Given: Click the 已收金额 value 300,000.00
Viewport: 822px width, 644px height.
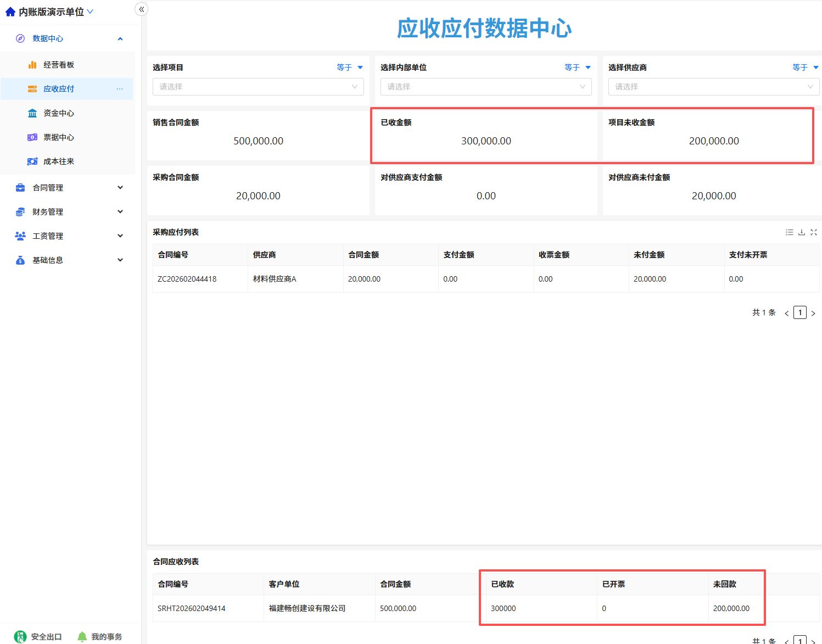Looking at the screenshot, I should pyautogui.click(x=486, y=141).
